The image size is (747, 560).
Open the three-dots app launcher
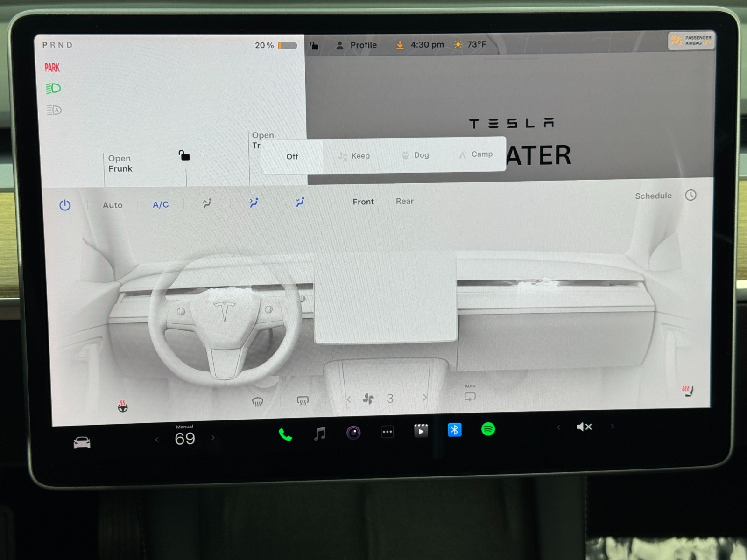(x=387, y=432)
